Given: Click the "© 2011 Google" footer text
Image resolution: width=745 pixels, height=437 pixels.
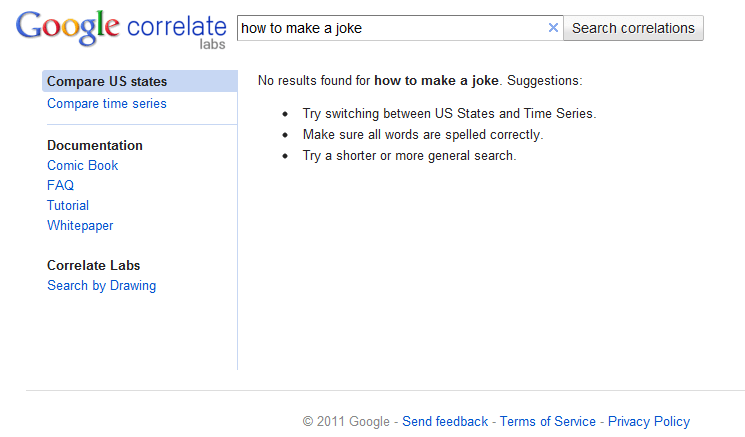Looking at the screenshot, I should coord(346,422).
